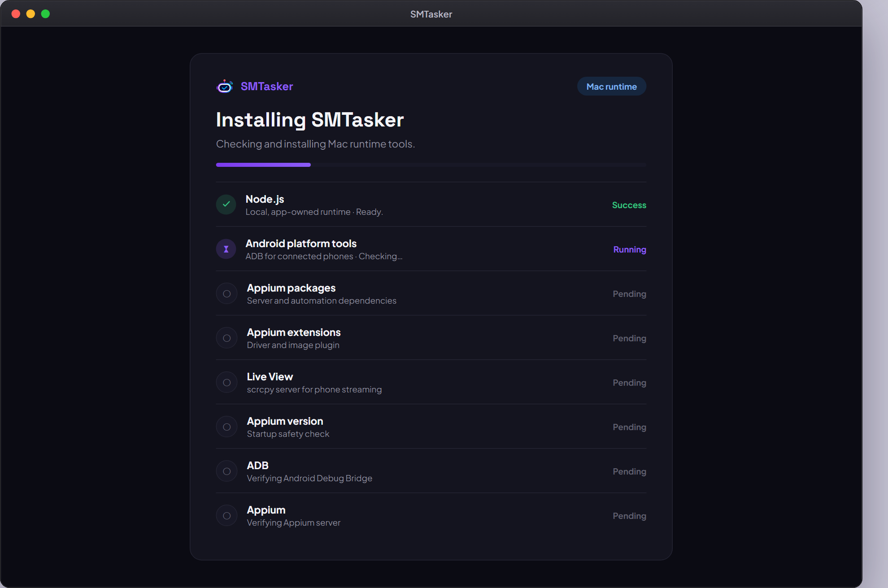
Task: Click the SMTasker brand name link
Action: [x=267, y=86]
